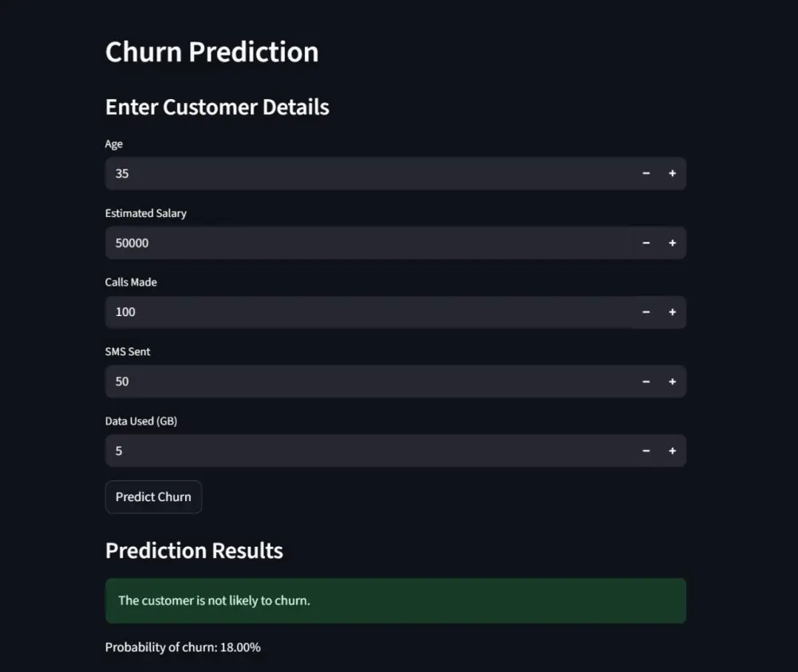Click inside the SMS Sent field
798x672 pixels.
pyautogui.click(x=319, y=381)
